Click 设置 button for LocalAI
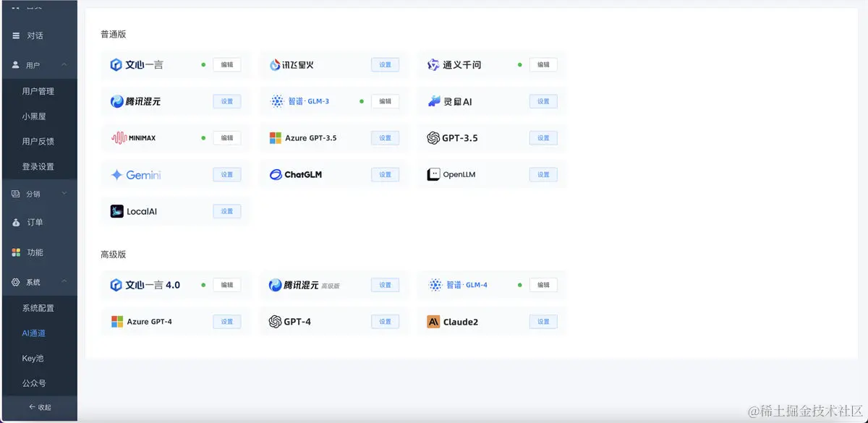Viewport: 868px width, 423px height. point(227,211)
